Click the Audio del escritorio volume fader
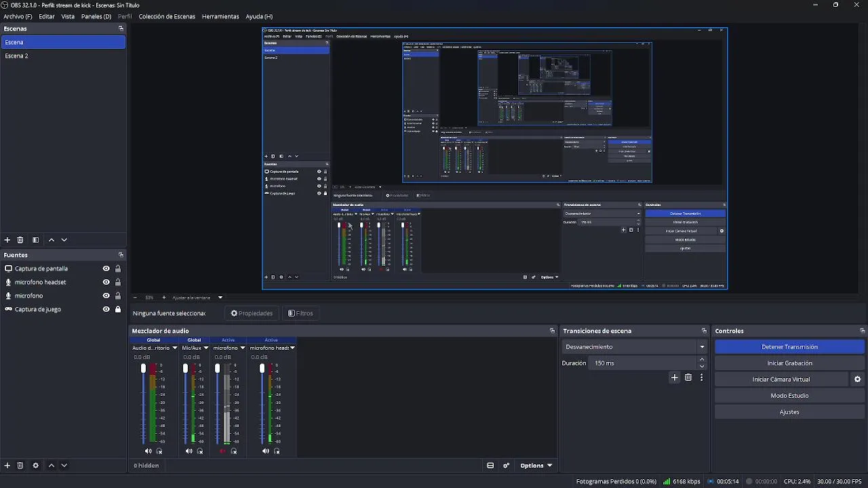 click(143, 369)
